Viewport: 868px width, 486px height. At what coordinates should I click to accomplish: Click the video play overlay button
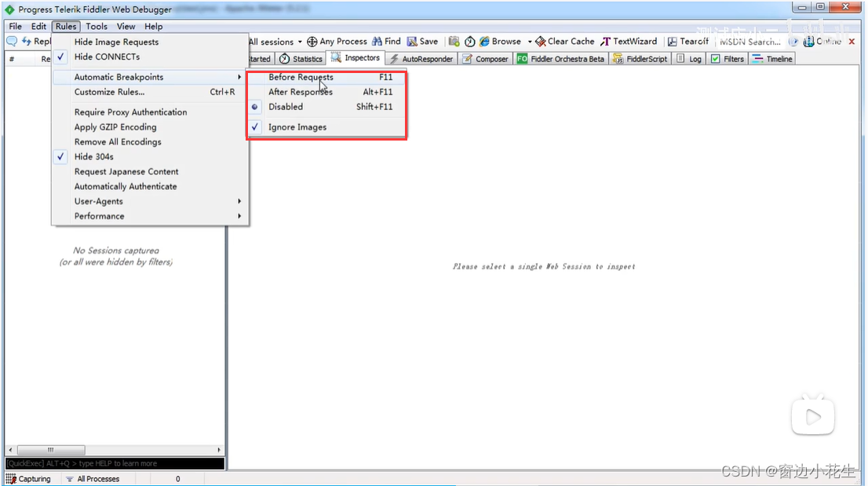point(812,416)
